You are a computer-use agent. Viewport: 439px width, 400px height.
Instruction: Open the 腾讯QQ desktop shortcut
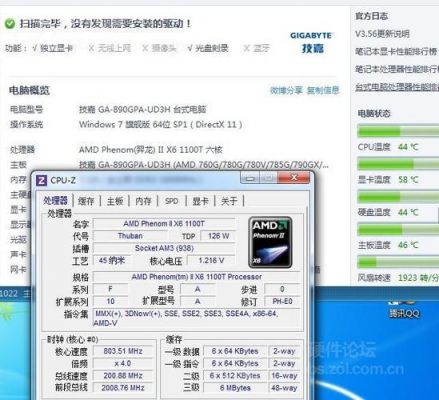click(x=404, y=309)
